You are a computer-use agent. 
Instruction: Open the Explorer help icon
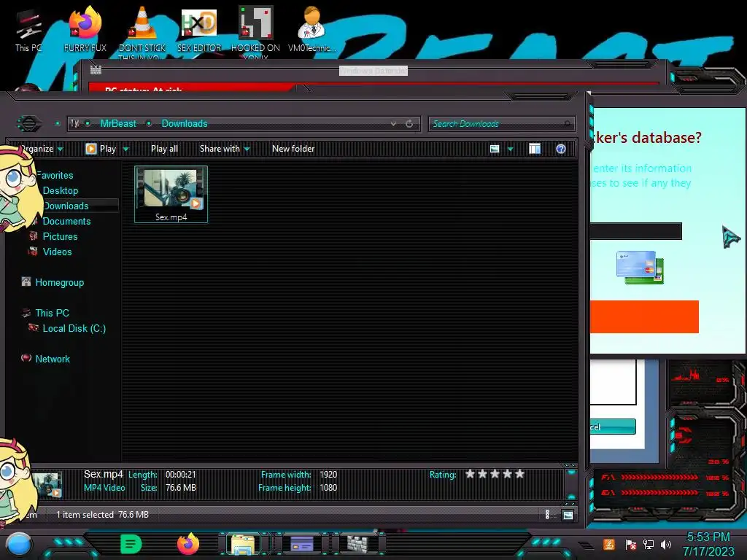[x=561, y=149]
